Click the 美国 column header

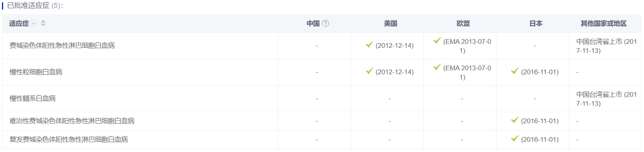[x=391, y=23]
